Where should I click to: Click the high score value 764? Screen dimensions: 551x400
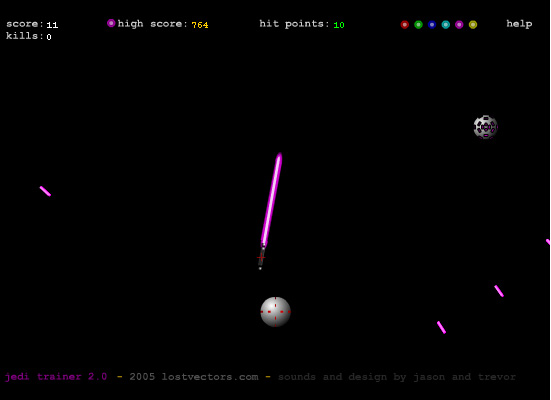point(200,25)
